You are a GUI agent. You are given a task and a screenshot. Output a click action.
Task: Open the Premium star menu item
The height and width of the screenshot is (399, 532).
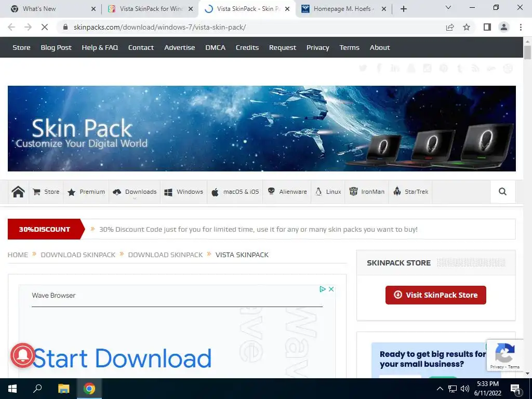click(x=86, y=192)
